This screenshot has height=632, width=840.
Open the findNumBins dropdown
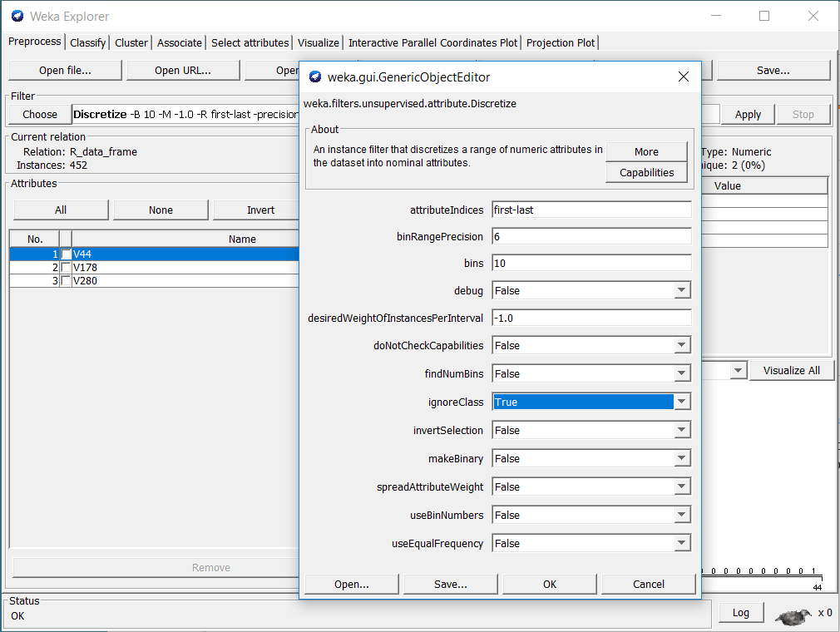[x=681, y=374]
